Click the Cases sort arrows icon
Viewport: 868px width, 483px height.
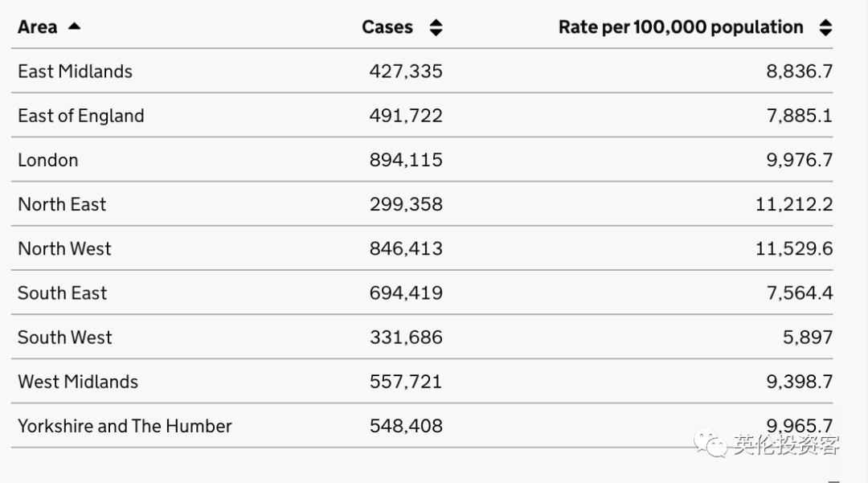coord(436,27)
